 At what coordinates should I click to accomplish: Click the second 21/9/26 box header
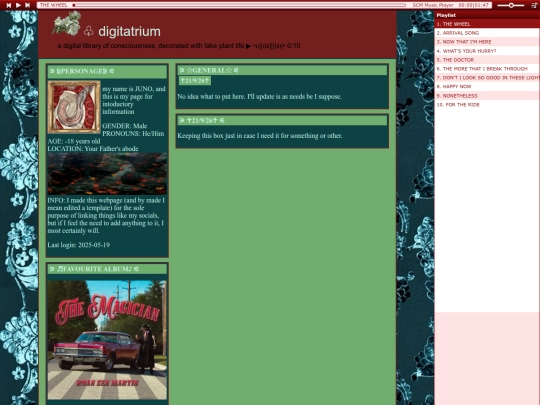pos(282,120)
